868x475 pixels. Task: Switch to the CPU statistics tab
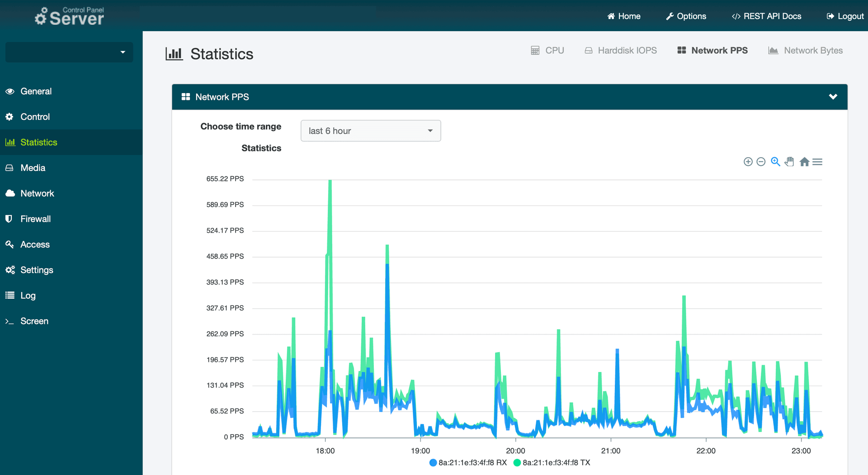tap(547, 50)
